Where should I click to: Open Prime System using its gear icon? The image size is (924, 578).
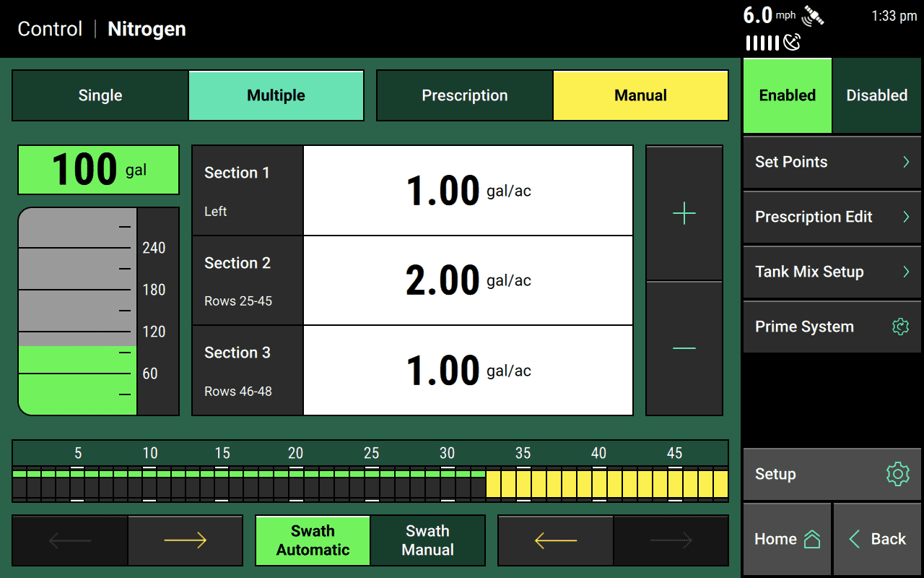[x=900, y=327]
